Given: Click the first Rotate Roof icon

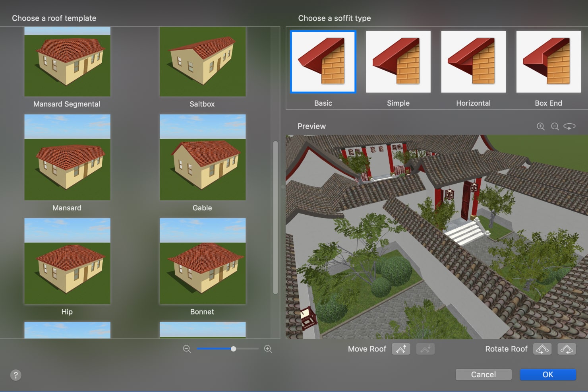Looking at the screenshot, I should (x=542, y=349).
